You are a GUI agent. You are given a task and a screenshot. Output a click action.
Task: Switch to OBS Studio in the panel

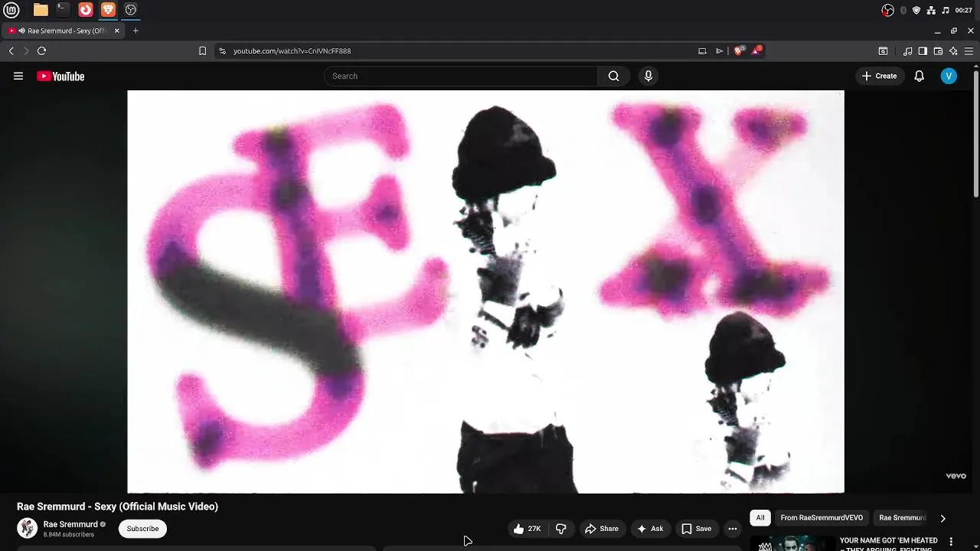tap(131, 10)
